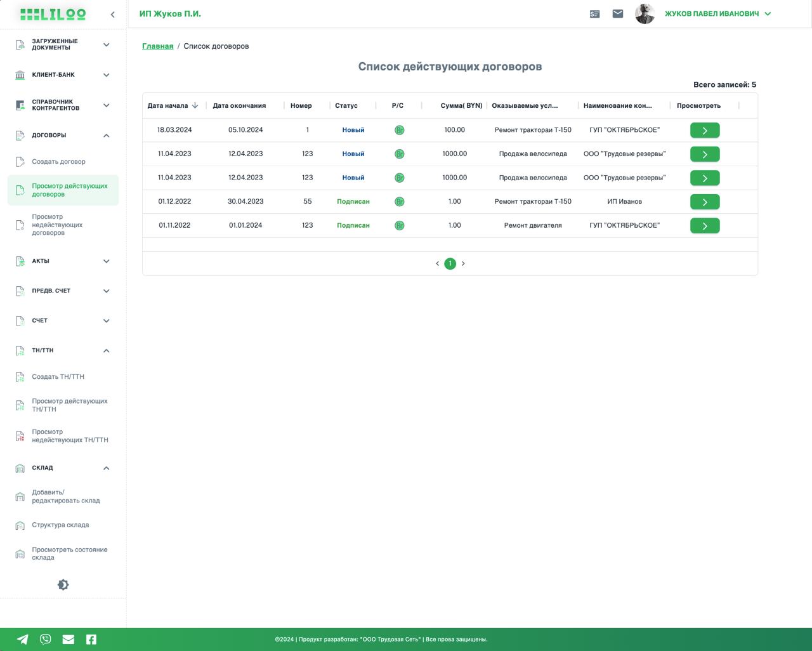The height and width of the screenshot is (651, 812).
Task: Follow the Главная breadcrumb link
Action: tap(157, 46)
